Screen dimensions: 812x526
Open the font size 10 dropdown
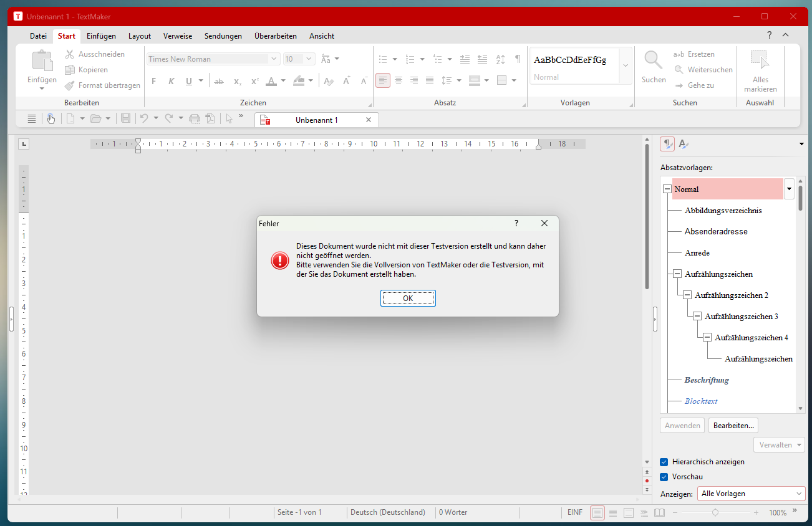[x=309, y=59]
